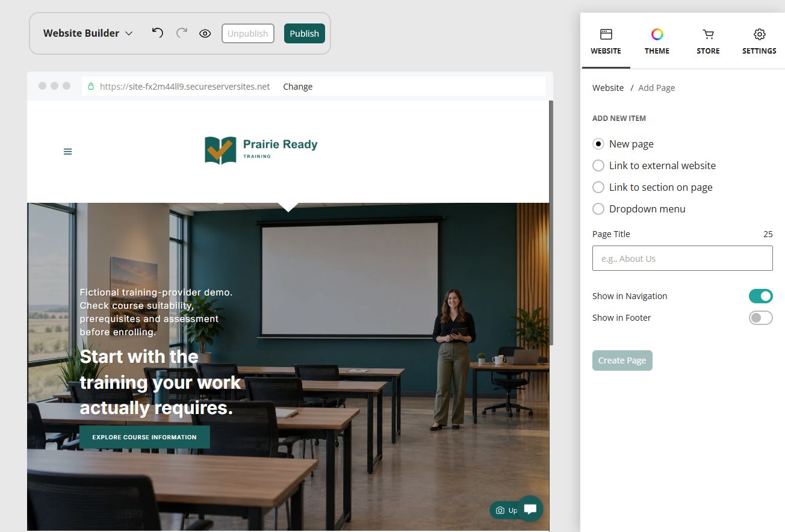
Task: Select the Dropdown menu radio option
Action: (598, 209)
